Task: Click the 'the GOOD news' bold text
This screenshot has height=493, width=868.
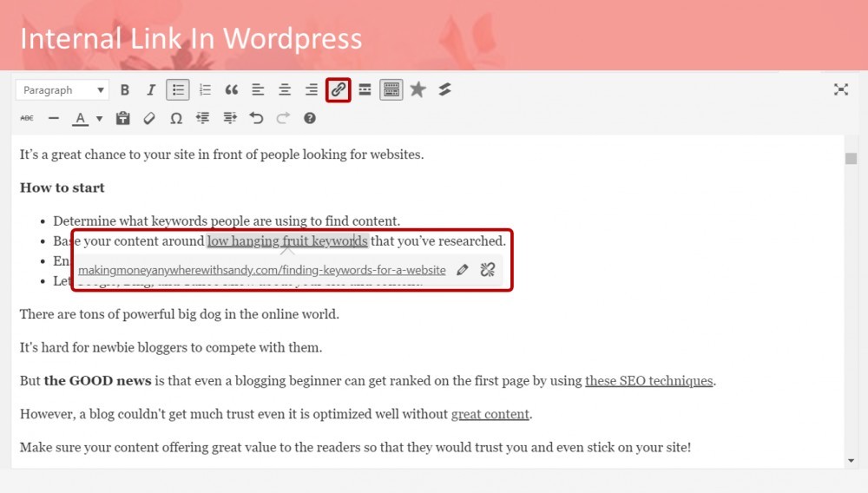Action: [x=97, y=381]
